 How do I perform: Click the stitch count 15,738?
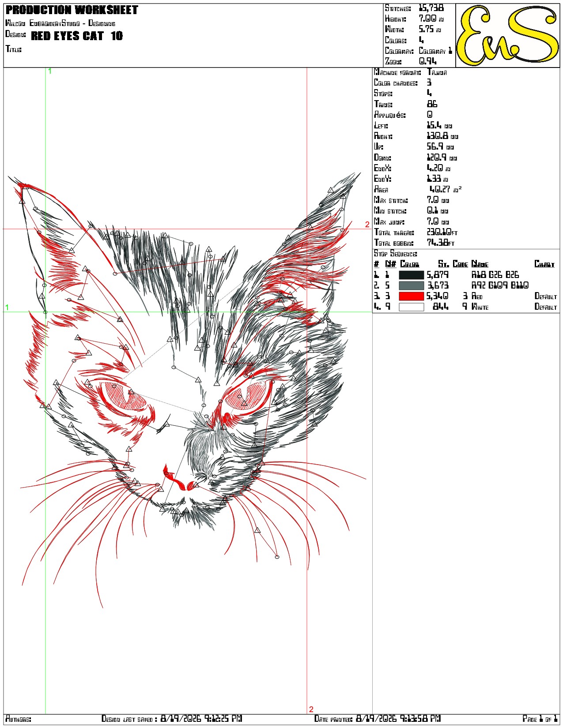point(431,8)
